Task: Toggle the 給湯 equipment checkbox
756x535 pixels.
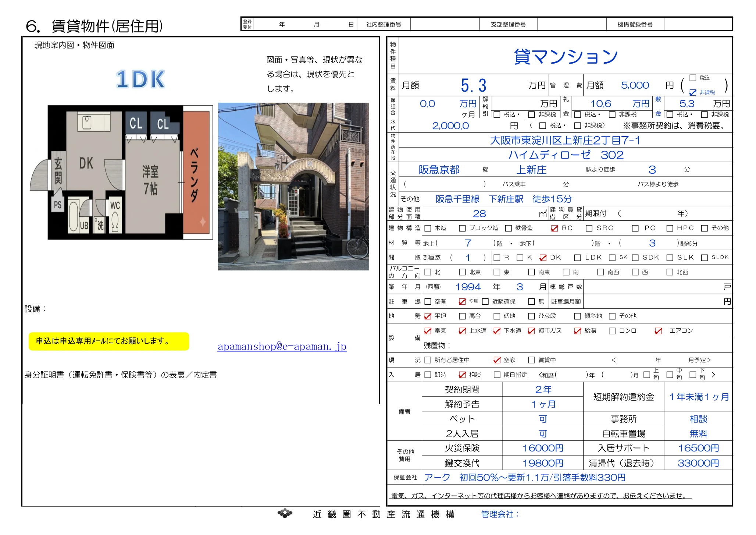Action: (578, 331)
